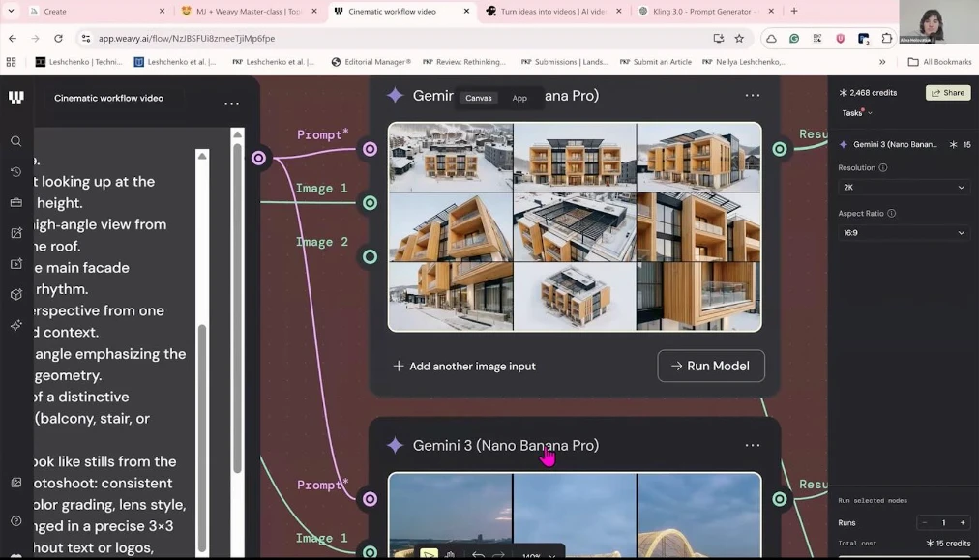
Task: Open the 3D cube sidebar icon
Action: click(15, 294)
